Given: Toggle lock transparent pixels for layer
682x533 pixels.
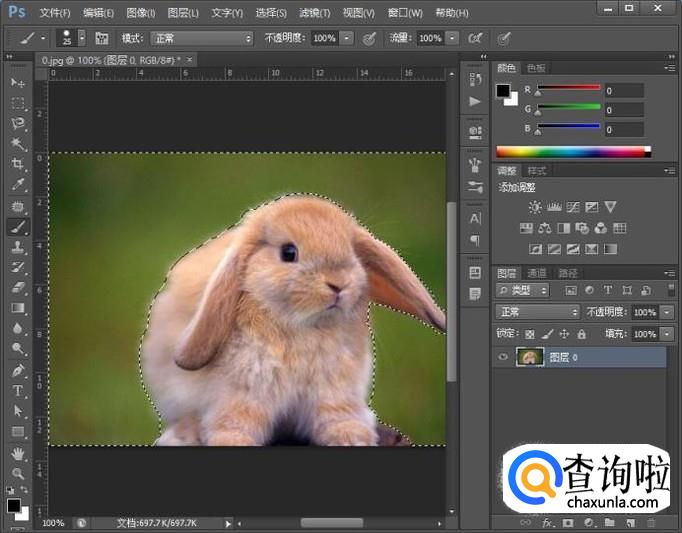Looking at the screenshot, I should click(530, 334).
